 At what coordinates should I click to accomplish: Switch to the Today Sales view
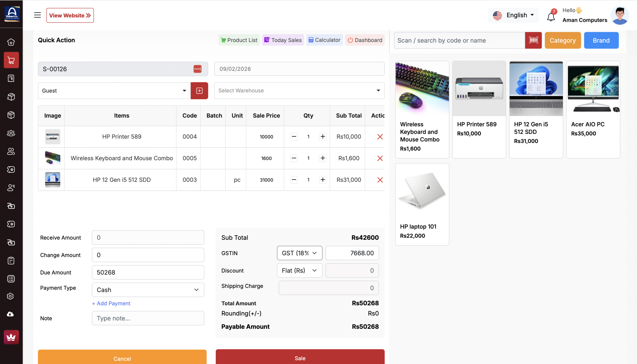(283, 40)
